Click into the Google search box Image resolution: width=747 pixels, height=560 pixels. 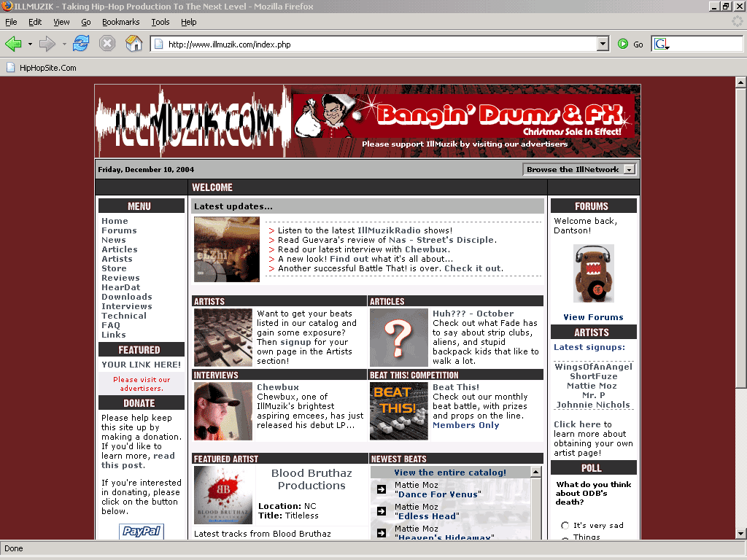(706, 44)
